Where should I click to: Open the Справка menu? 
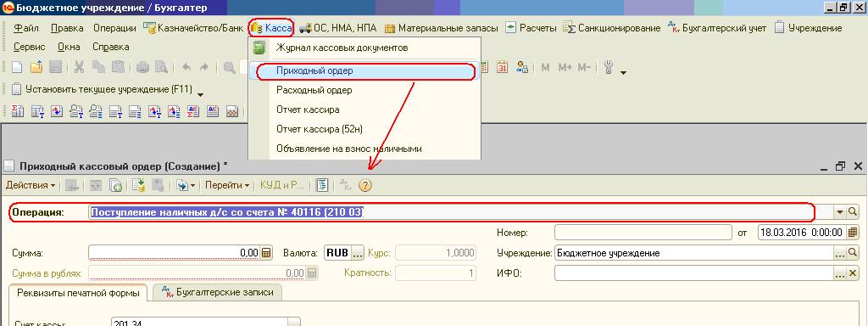click(111, 48)
